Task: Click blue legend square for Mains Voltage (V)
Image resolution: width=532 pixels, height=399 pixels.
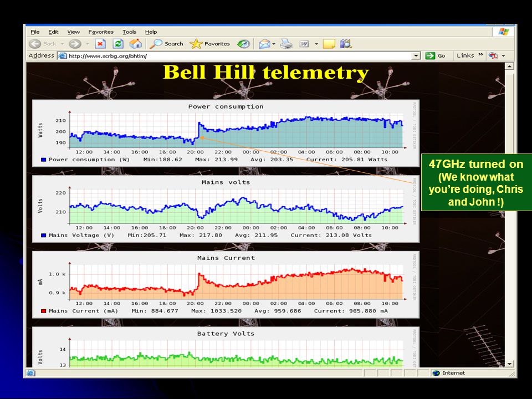Action: (43, 235)
